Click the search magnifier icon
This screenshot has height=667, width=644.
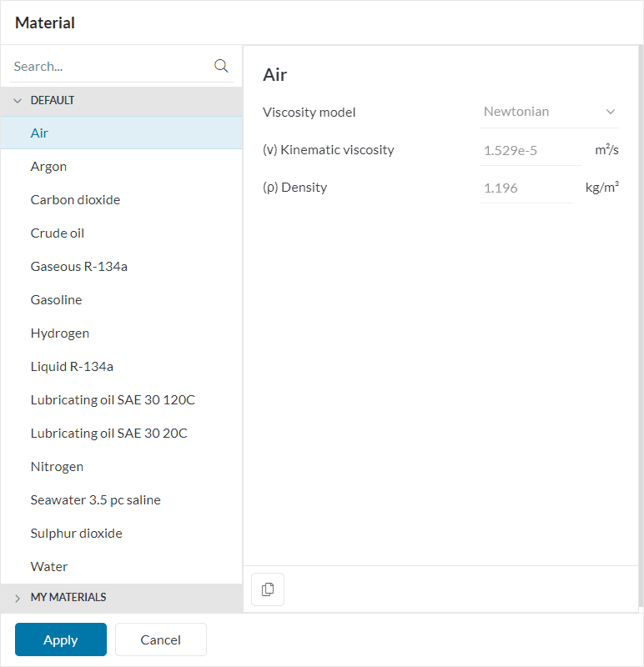(221, 66)
